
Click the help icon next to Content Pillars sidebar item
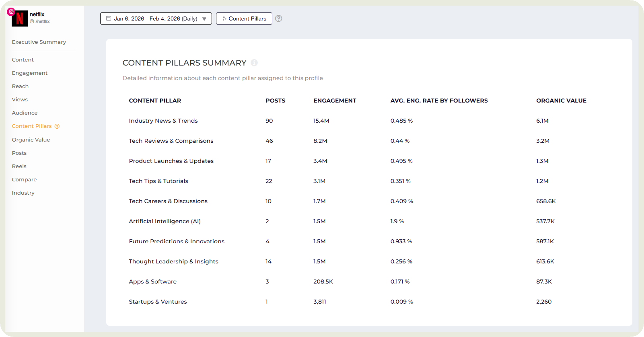57,126
